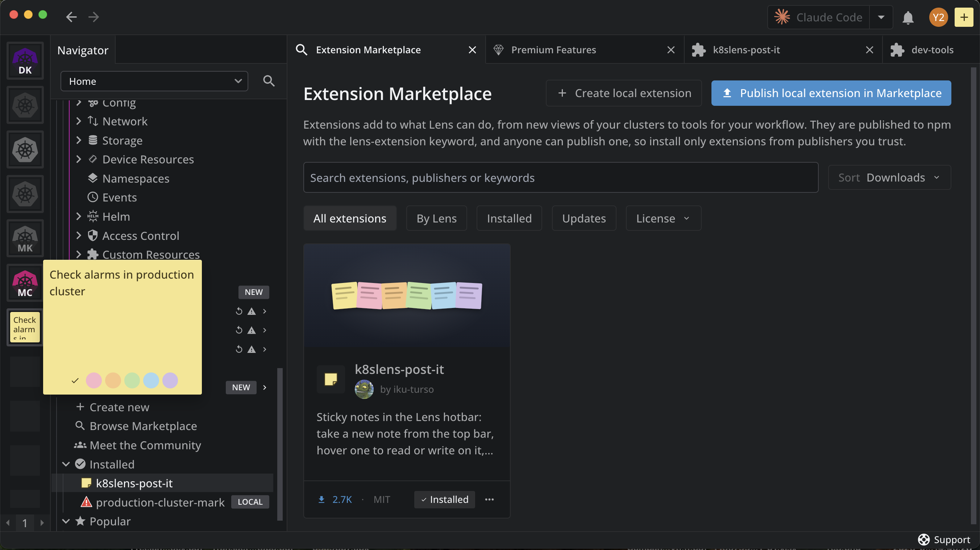Go forward with the right arrow
Viewport: 980px width, 550px height.
pos(94,17)
